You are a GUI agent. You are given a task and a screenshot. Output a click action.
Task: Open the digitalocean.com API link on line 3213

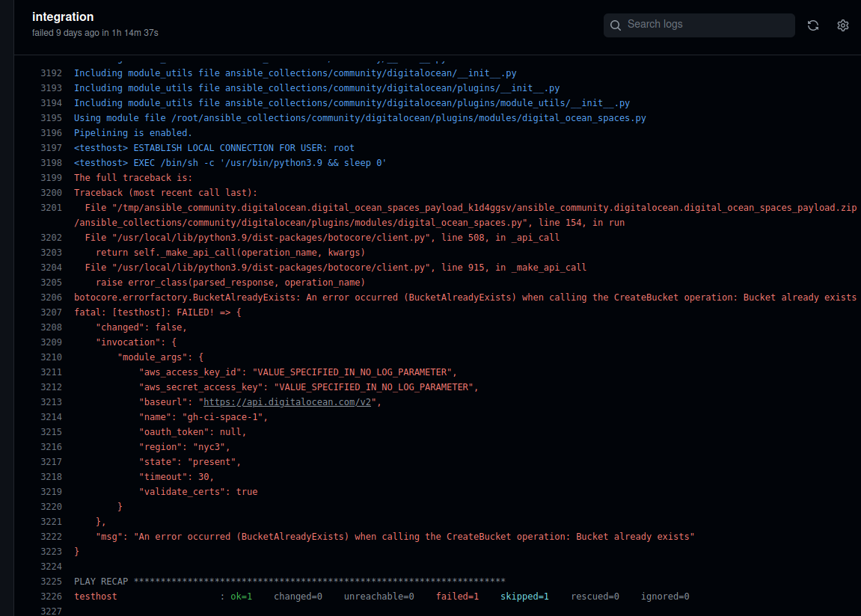(287, 401)
